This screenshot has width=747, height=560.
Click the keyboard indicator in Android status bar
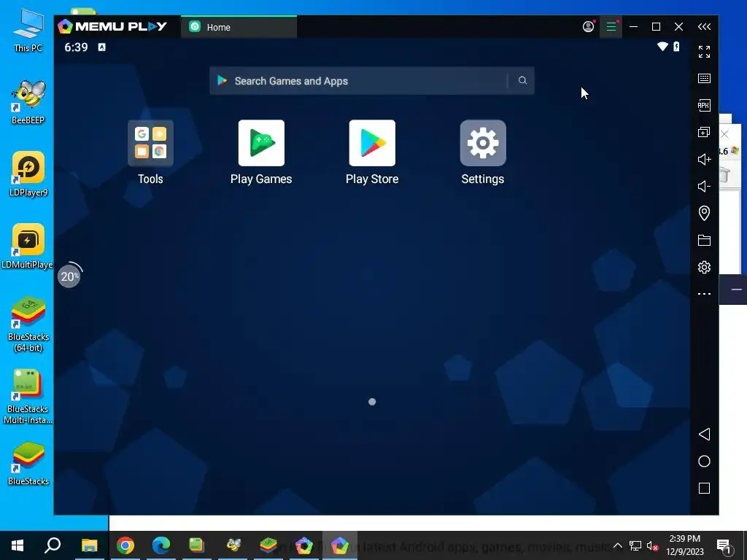point(101,47)
